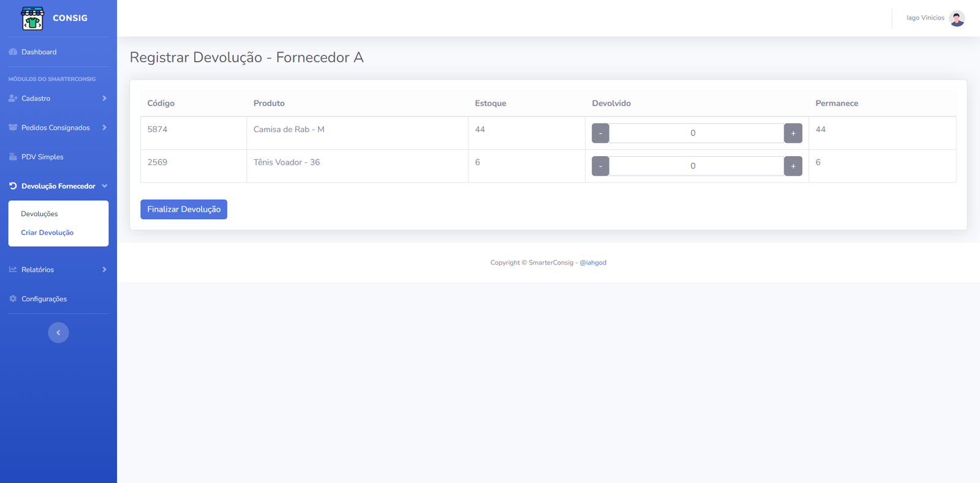Click the user avatar picture
This screenshot has height=483, width=980.
[957, 18]
